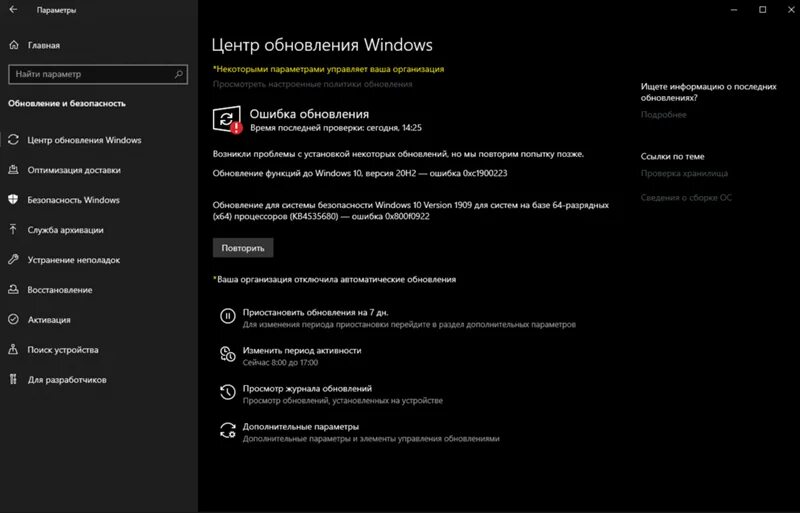Click the Повторить button

pos(243,248)
